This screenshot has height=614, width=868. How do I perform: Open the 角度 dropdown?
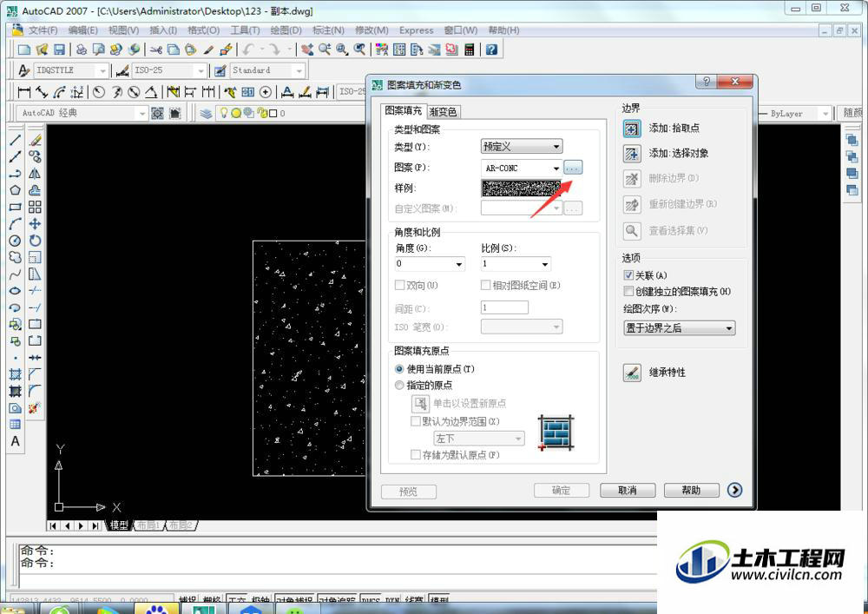point(430,264)
